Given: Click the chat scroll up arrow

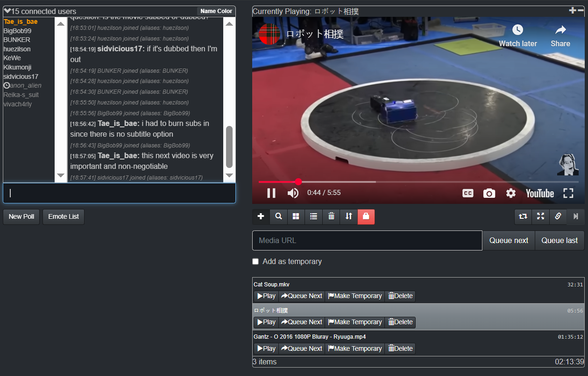Looking at the screenshot, I should coord(229,24).
